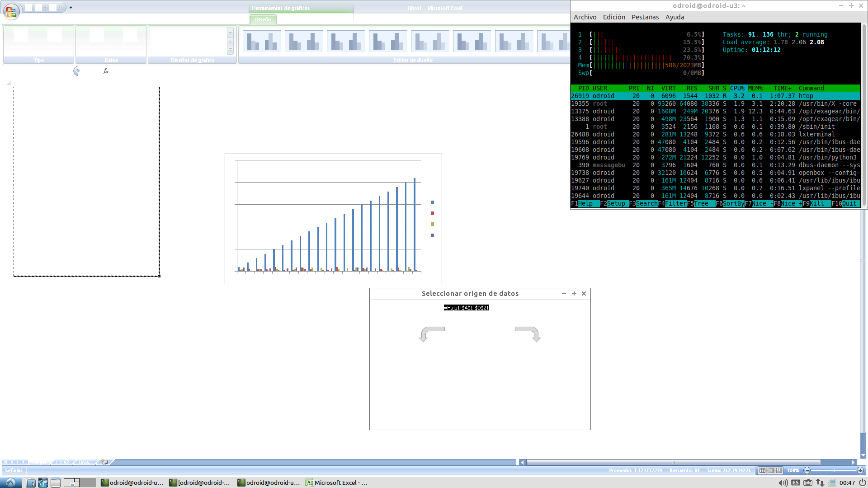Click the Office button logo
868x488 pixels.
pyautogui.click(x=11, y=11)
